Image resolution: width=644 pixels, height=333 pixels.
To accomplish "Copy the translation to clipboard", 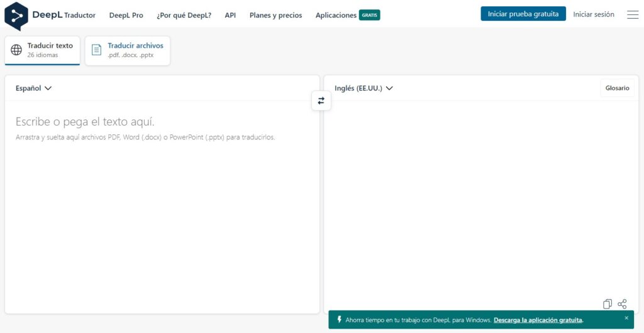I will click(x=608, y=304).
